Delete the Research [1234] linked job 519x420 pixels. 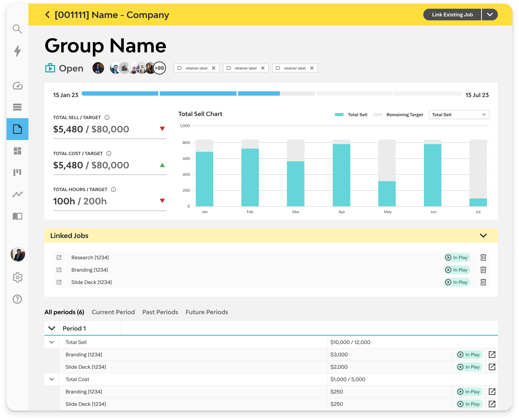(x=483, y=257)
